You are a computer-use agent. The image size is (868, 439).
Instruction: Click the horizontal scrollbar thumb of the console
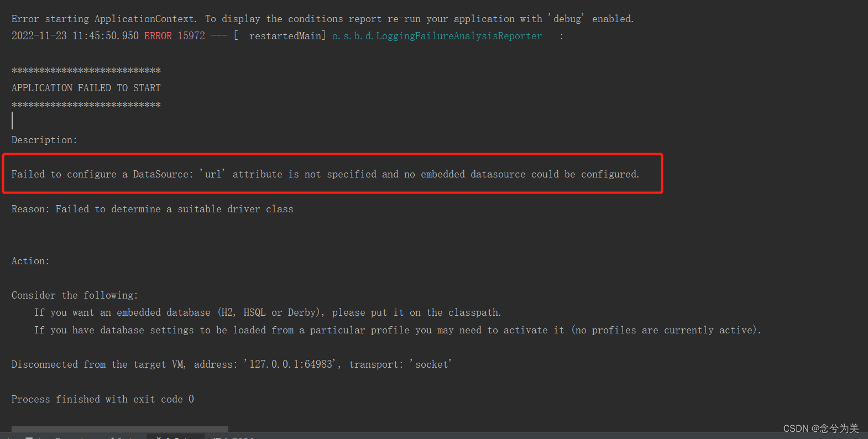click(x=120, y=429)
